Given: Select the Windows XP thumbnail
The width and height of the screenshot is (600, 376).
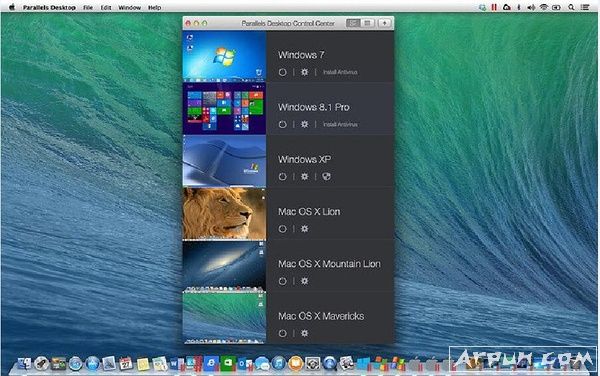Looking at the screenshot, I should click(x=224, y=161).
